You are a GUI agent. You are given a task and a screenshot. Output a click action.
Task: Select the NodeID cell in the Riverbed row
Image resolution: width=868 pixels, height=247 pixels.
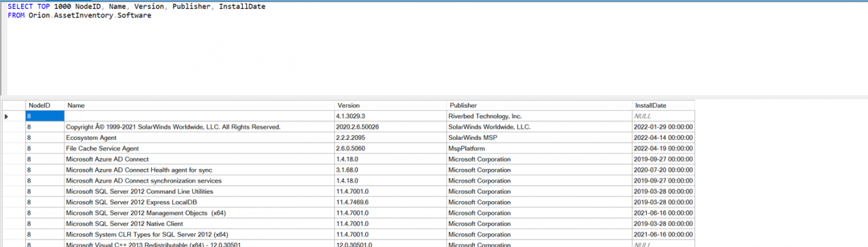click(45, 116)
